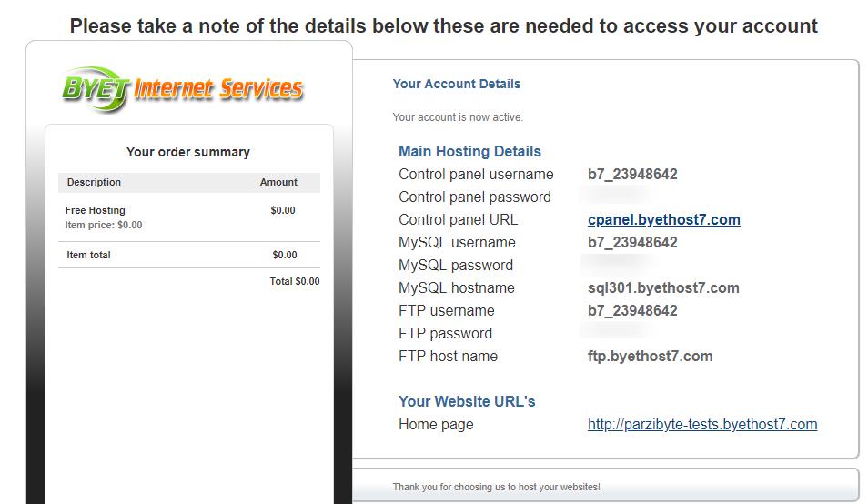The image size is (868, 504).
Task: Click the blurred FTP password value
Action: click(614, 331)
